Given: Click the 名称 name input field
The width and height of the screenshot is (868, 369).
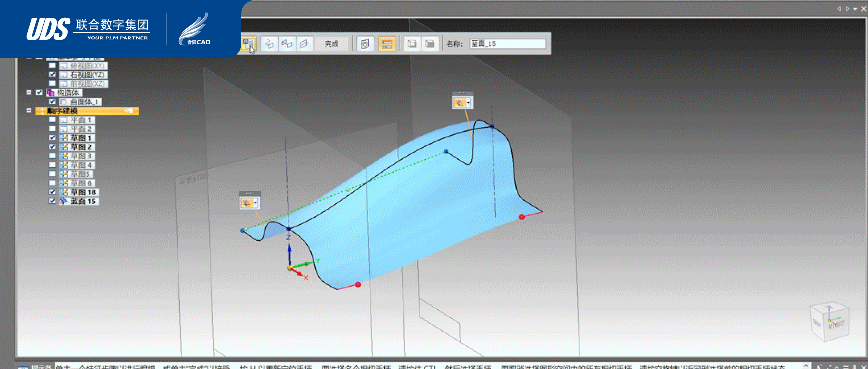Looking at the screenshot, I should [x=508, y=44].
